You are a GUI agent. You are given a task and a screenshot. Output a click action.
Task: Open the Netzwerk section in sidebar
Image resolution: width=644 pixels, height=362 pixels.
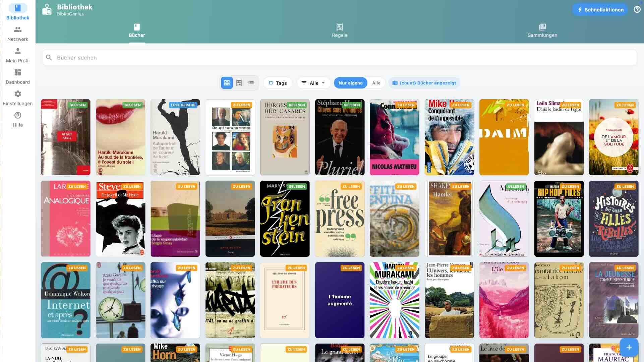(17, 31)
